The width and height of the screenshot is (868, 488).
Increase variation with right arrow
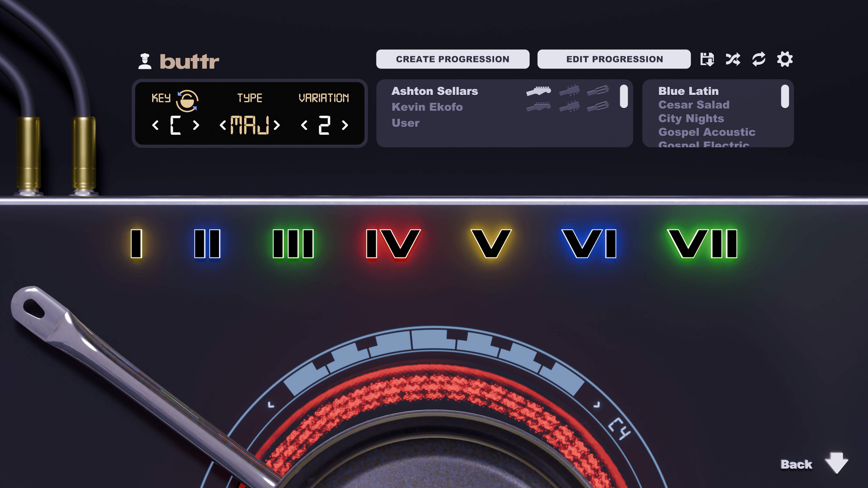coord(345,125)
